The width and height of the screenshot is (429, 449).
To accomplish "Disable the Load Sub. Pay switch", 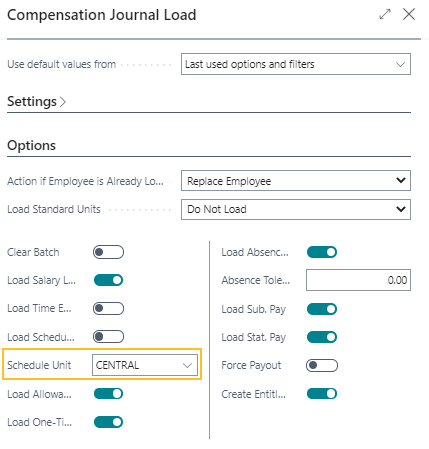I will tap(322, 309).
